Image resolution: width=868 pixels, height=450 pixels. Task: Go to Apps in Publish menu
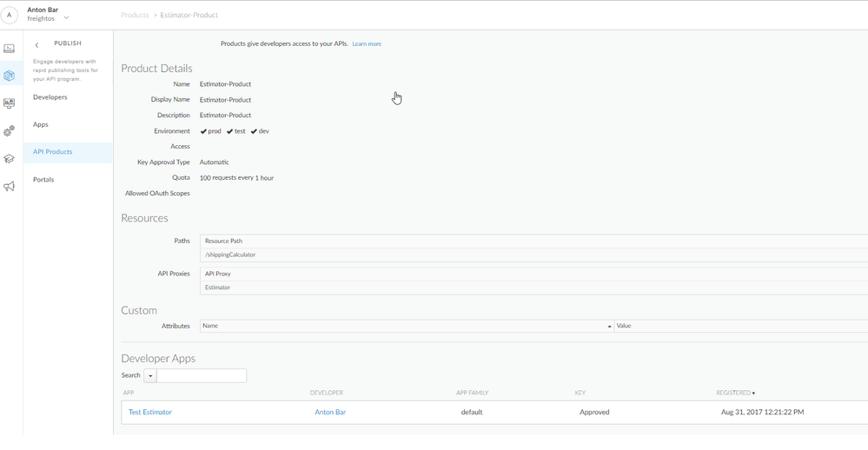pos(41,124)
